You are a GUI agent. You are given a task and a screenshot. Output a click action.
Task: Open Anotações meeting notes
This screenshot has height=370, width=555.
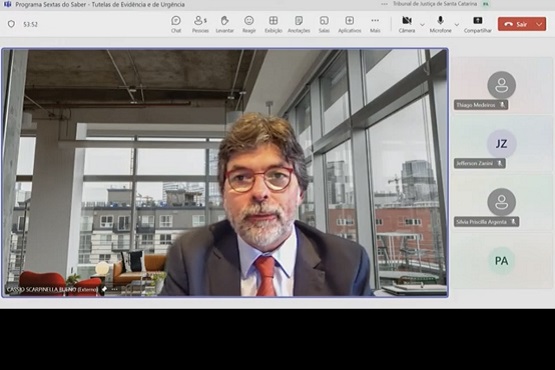[x=299, y=24]
